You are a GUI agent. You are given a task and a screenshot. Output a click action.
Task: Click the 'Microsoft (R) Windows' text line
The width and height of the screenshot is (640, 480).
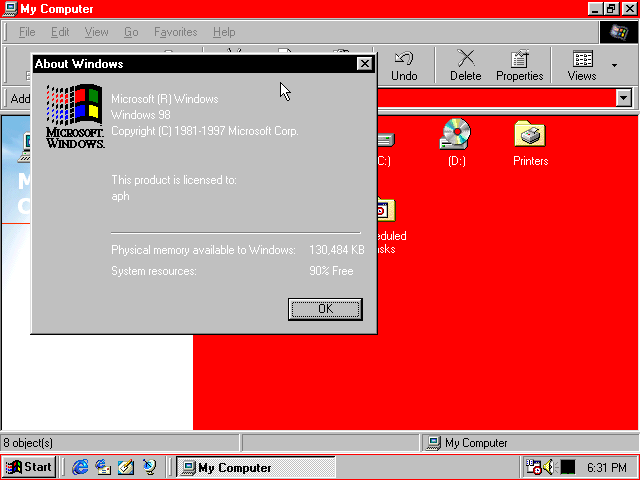164,99
